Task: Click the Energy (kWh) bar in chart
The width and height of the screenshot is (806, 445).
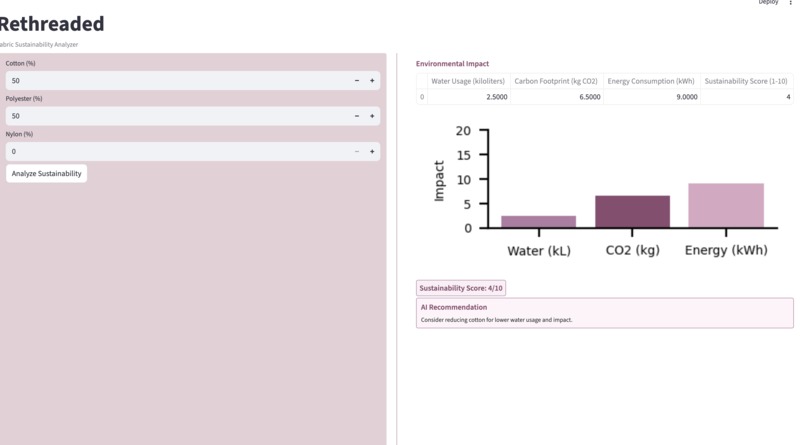Action: 726,206
